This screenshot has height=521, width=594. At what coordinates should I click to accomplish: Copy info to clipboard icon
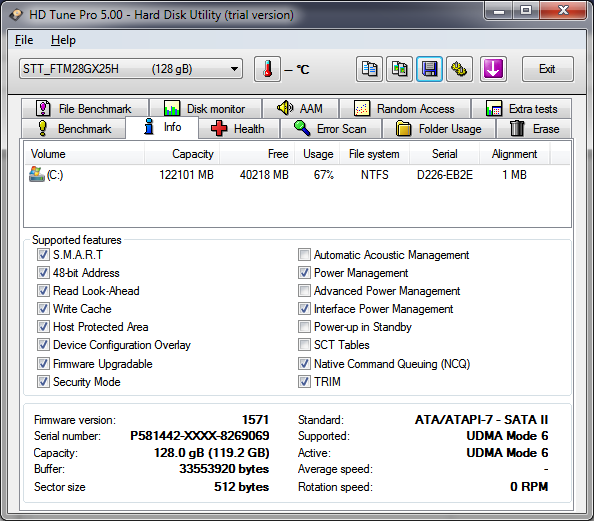coord(369,69)
